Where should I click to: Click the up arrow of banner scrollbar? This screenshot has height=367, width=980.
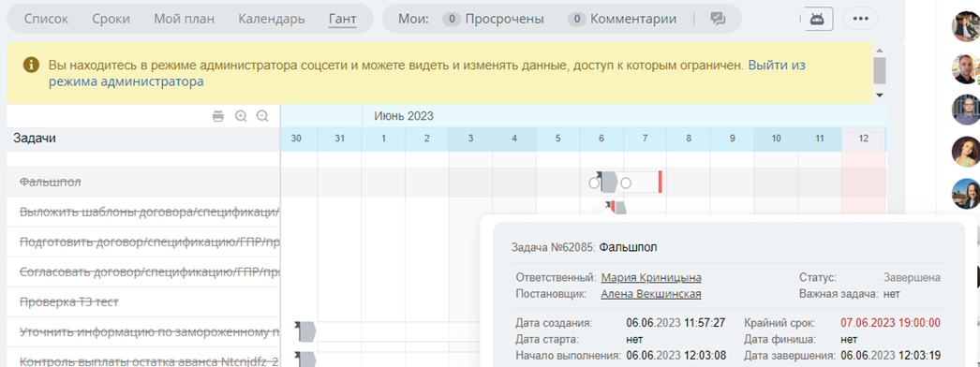coord(880,51)
